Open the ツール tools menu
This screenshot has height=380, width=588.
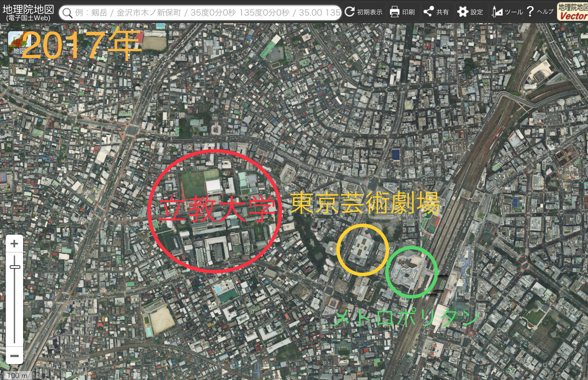point(507,12)
